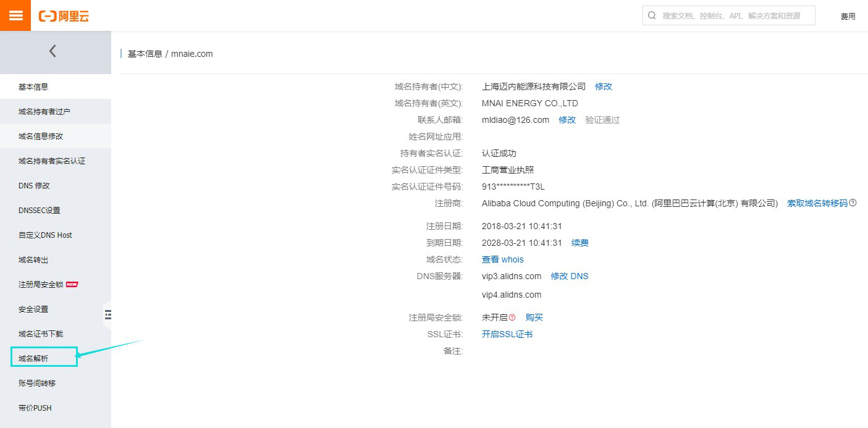Viewport: 868px width, 428px height.
Task: Open 自定义DNS Host sidebar item
Action: point(56,235)
